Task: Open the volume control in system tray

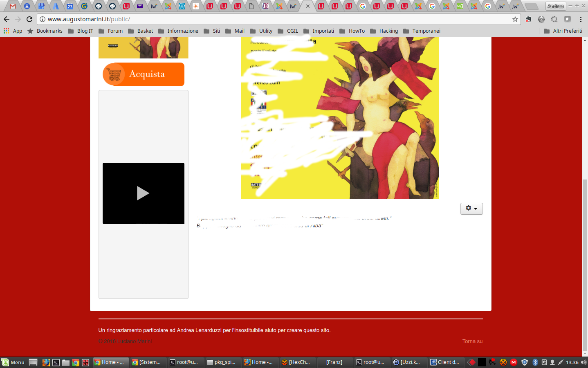Action: click(x=584, y=362)
